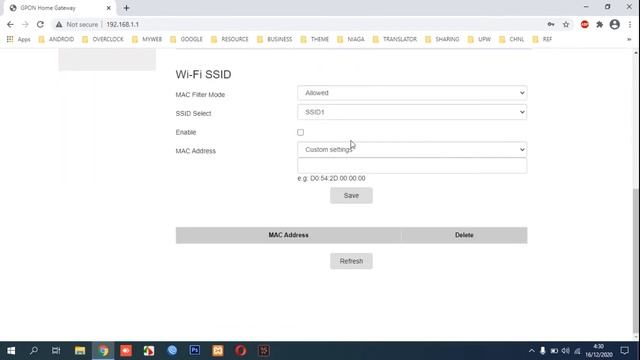Close the GPON Home Gateway tab

tap(109, 8)
